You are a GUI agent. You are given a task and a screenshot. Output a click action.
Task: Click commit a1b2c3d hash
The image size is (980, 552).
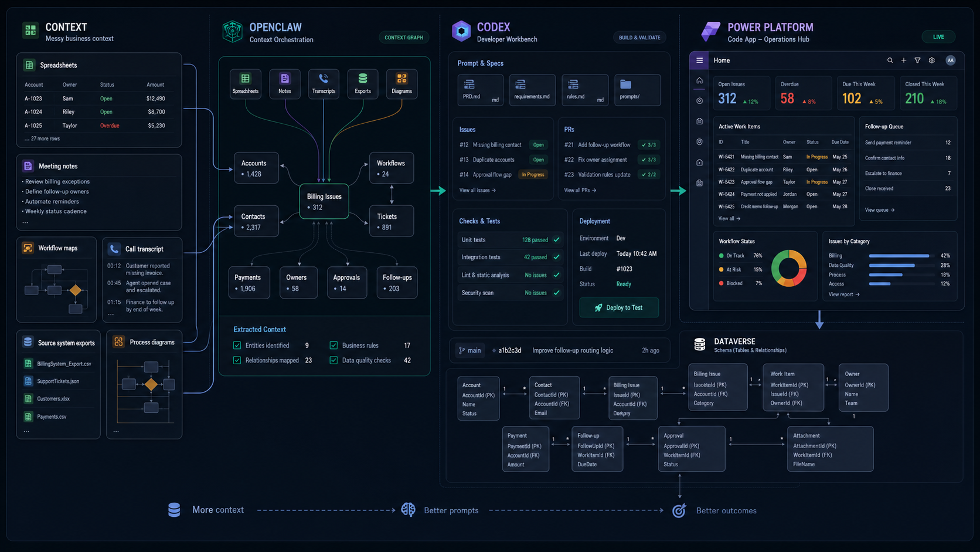509,350
